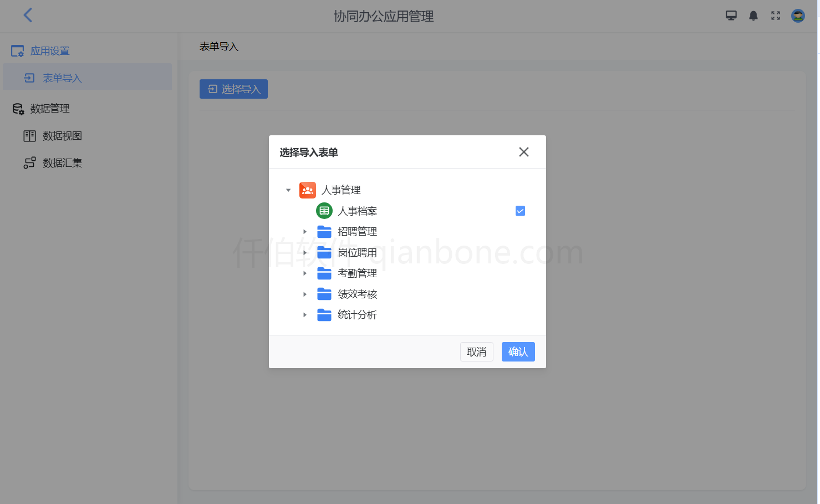Expand the 考勤管理 folder

point(305,273)
